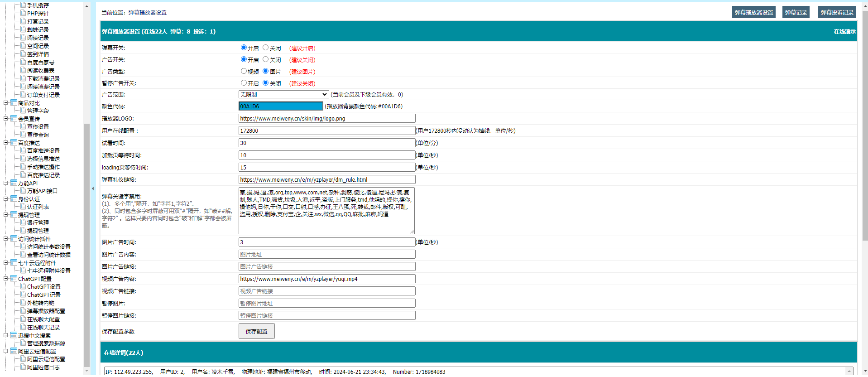Set 暂停广告开关 to 关闭
The height and width of the screenshot is (377, 868).
click(266, 83)
